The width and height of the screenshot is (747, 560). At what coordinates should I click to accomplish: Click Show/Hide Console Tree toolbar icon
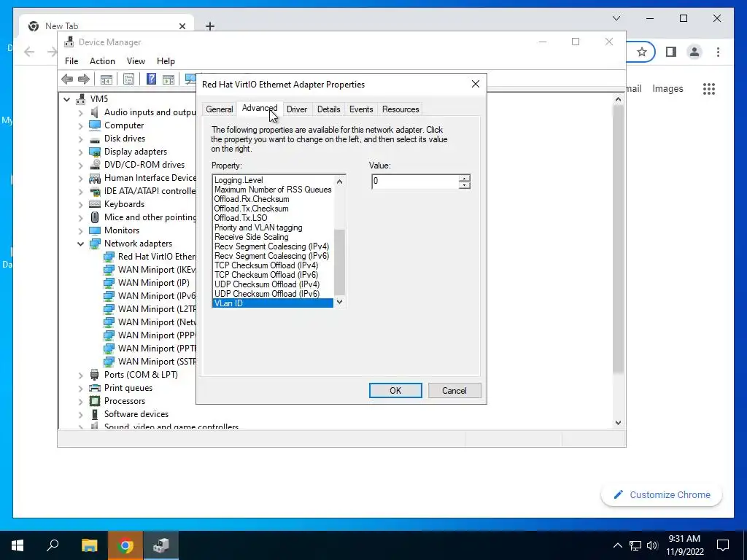pyautogui.click(x=107, y=79)
